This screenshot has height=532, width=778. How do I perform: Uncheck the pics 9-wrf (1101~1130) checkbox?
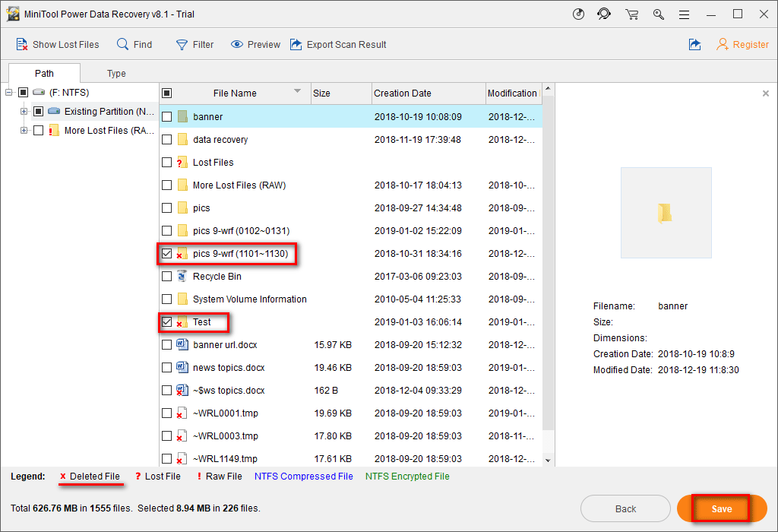pyautogui.click(x=166, y=254)
